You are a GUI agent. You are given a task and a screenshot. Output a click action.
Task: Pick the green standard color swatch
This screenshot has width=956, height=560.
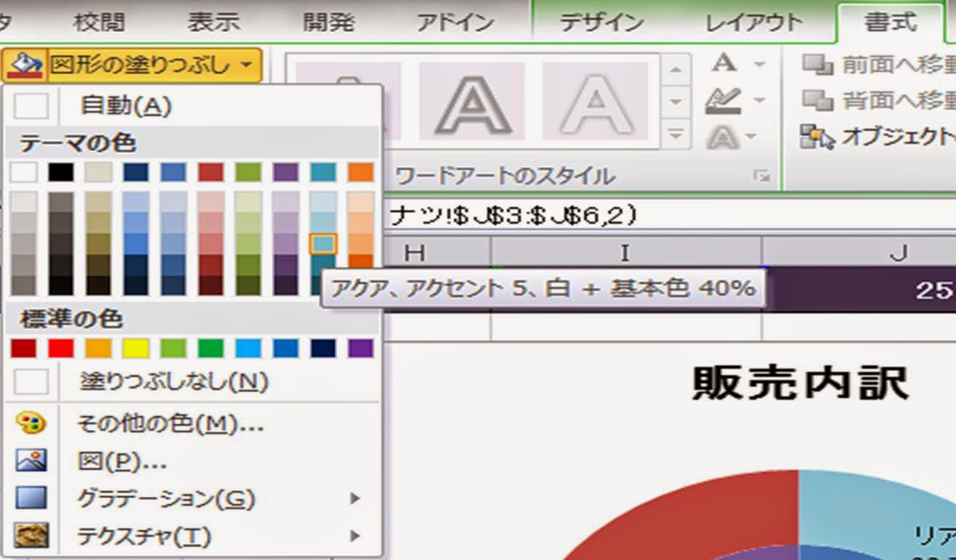tap(211, 349)
